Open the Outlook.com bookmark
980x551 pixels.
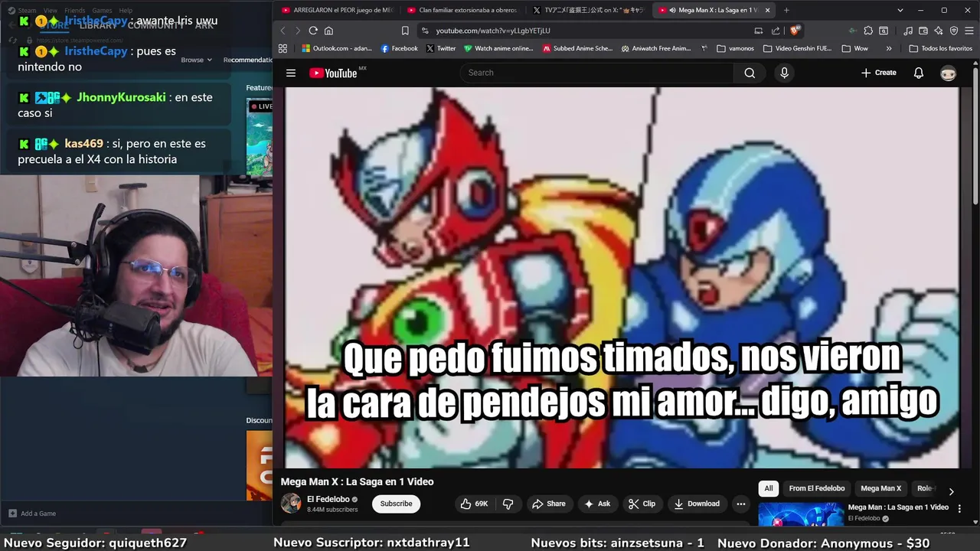337,48
